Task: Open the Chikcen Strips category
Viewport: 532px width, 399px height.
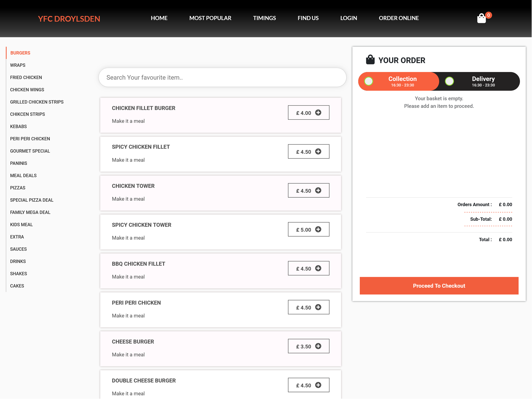Action: [27, 114]
